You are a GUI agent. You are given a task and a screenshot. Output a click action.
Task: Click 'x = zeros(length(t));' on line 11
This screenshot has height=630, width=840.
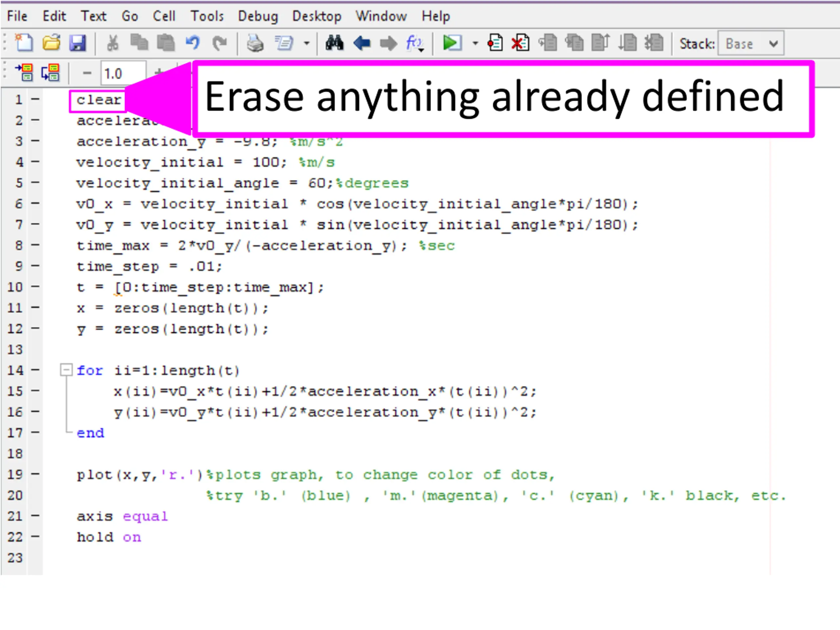pos(172,308)
